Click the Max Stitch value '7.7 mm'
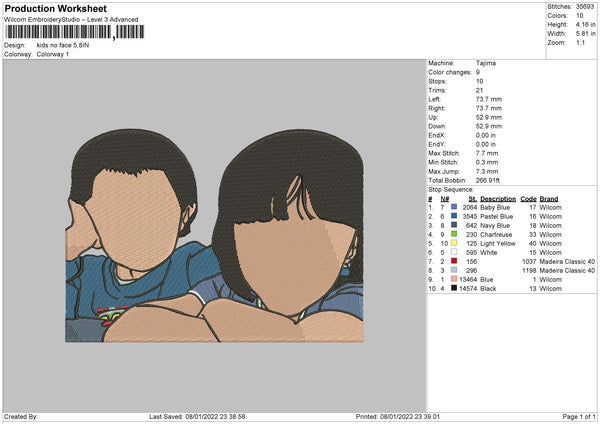This screenshot has width=600, height=424. click(x=487, y=153)
